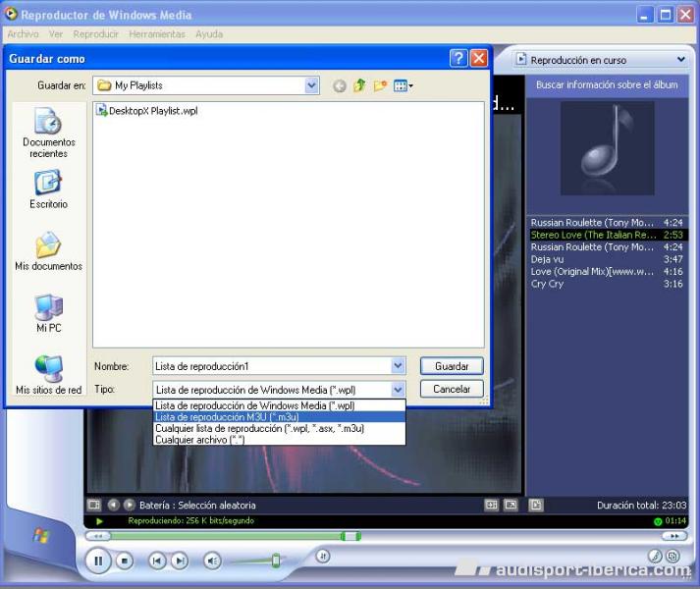Select Love (Original Mix) track in playlist
The height and width of the screenshot is (589, 700).
pos(607,272)
